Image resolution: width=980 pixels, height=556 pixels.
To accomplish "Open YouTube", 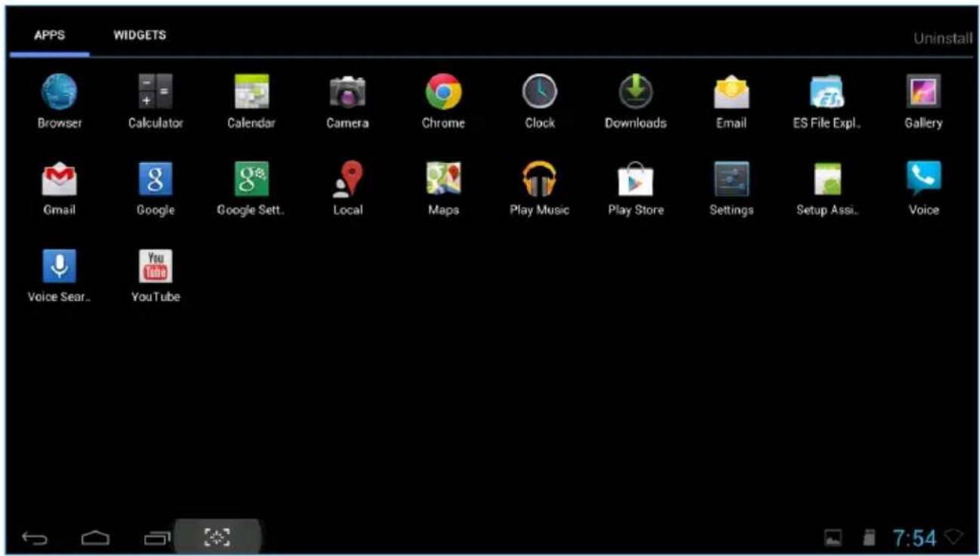I will [156, 277].
